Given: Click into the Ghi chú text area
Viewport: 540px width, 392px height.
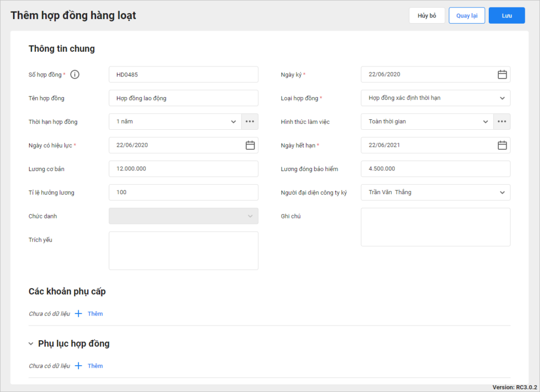Looking at the screenshot, I should coord(435,227).
